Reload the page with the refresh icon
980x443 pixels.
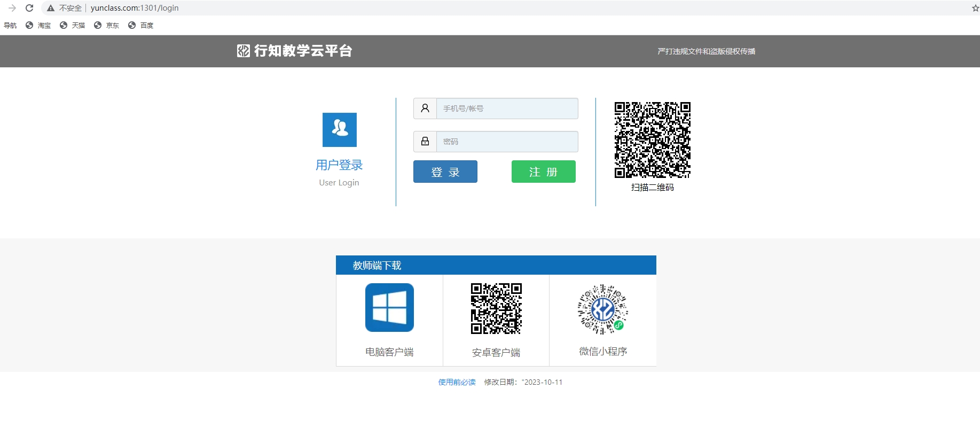click(x=29, y=8)
